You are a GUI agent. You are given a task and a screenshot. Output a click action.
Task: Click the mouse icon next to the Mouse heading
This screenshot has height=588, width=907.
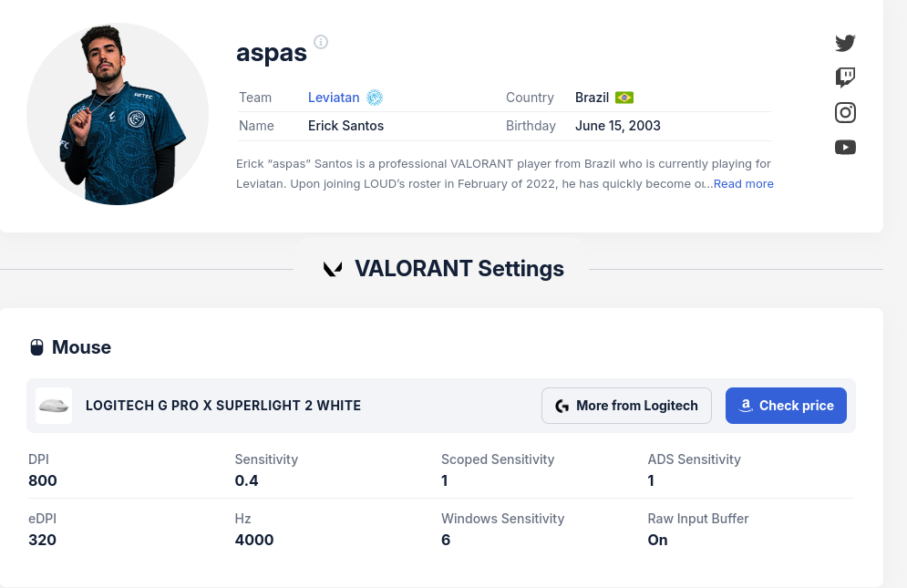[36, 346]
